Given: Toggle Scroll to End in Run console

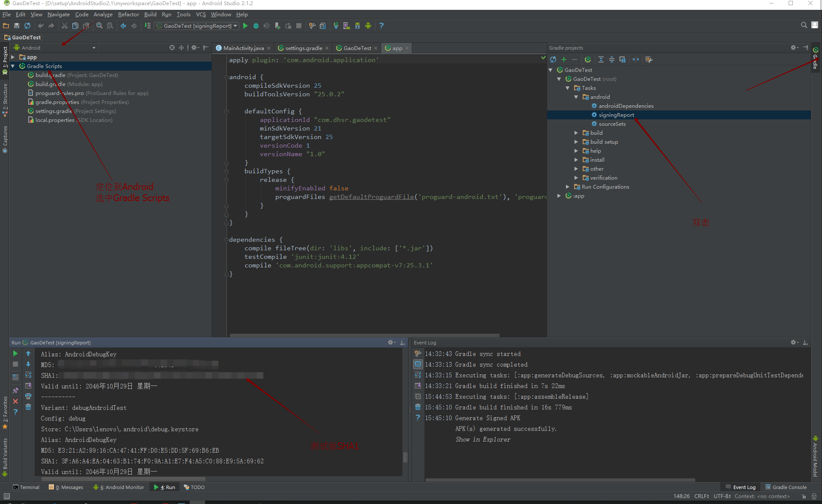Looking at the screenshot, I should click(28, 385).
